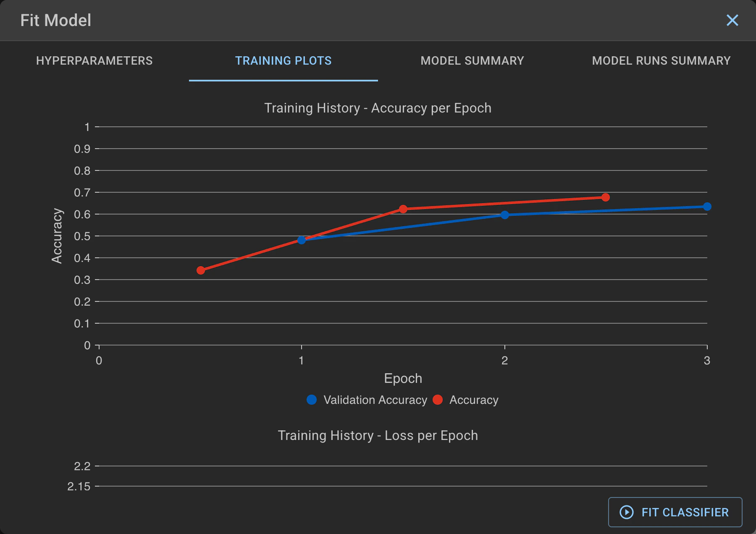The height and width of the screenshot is (534, 756).
Task: Switch to the Hyperparameters tab
Action: tap(94, 61)
